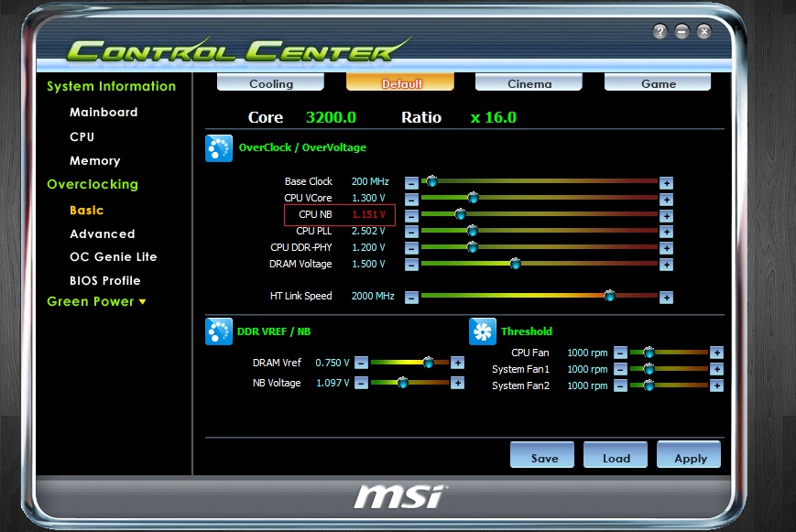Increase NB Voltage with plus button
The width and height of the screenshot is (796, 532).
pos(457,383)
